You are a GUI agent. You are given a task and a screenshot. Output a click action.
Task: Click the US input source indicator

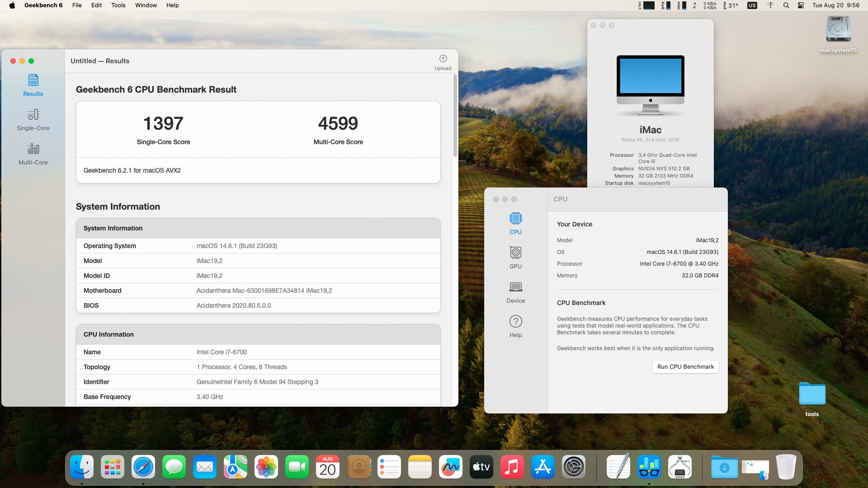[x=752, y=5]
